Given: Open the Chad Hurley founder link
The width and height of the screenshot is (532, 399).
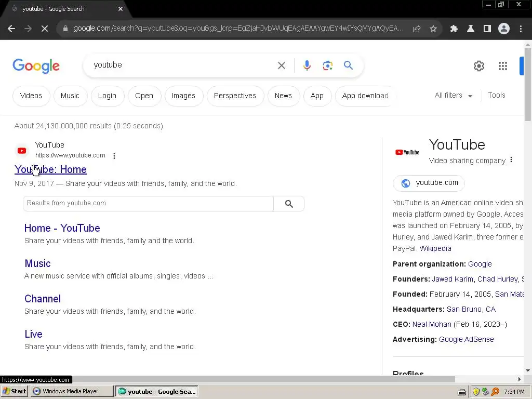Looking at the screenshot, I should tap(498, 279).
